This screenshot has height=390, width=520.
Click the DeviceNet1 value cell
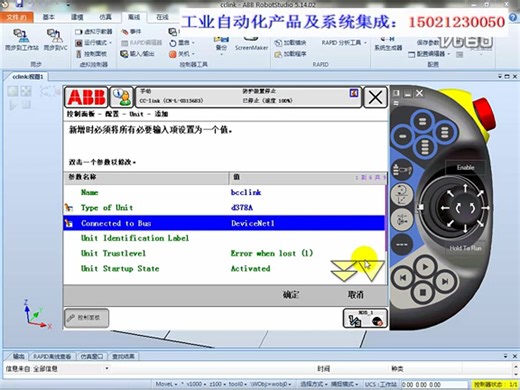click(253, 223)
